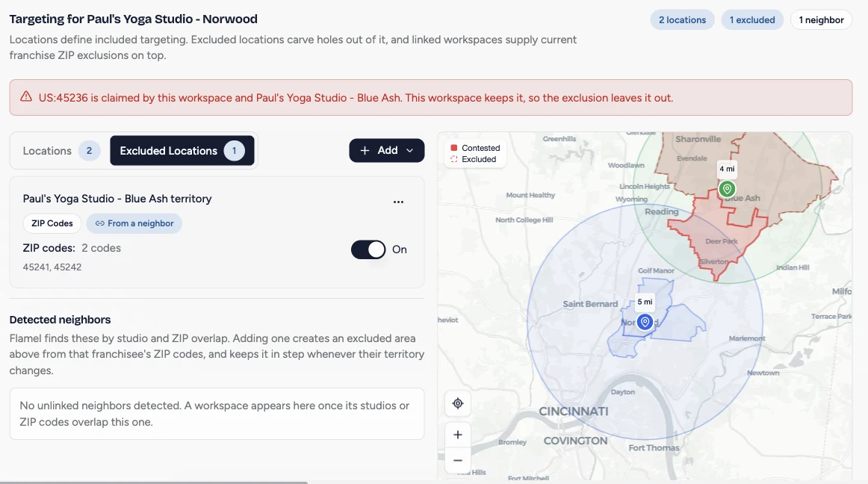Click the '45241, 45242' ZIP codes text
The height and width of the screenshot is (484, 868).
point(52,267)
